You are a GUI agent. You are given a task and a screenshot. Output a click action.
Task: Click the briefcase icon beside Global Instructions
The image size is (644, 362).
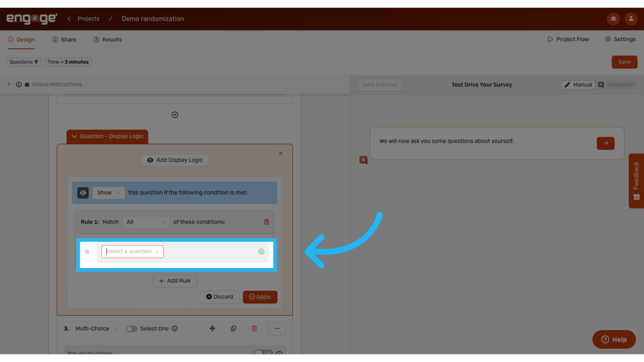coord(27,84)
